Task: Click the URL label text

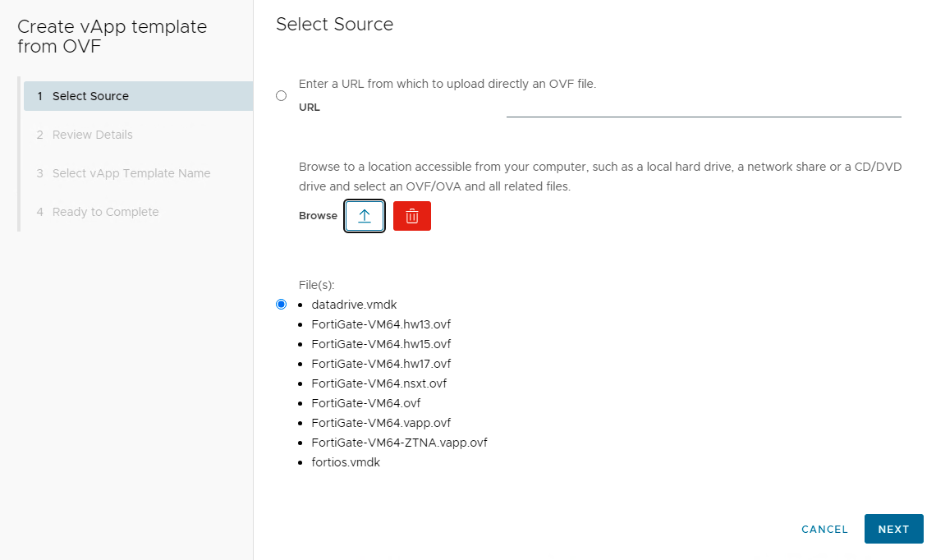Action: (x=310, y=108)
